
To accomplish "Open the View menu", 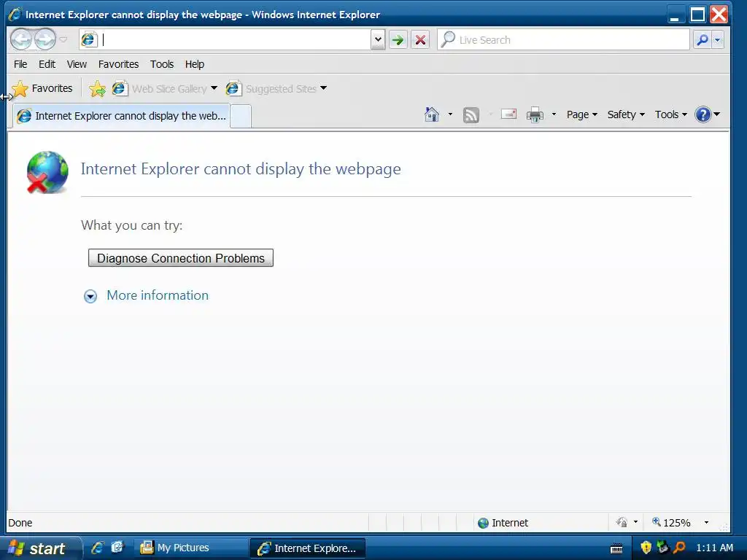I will click(76, 64).
